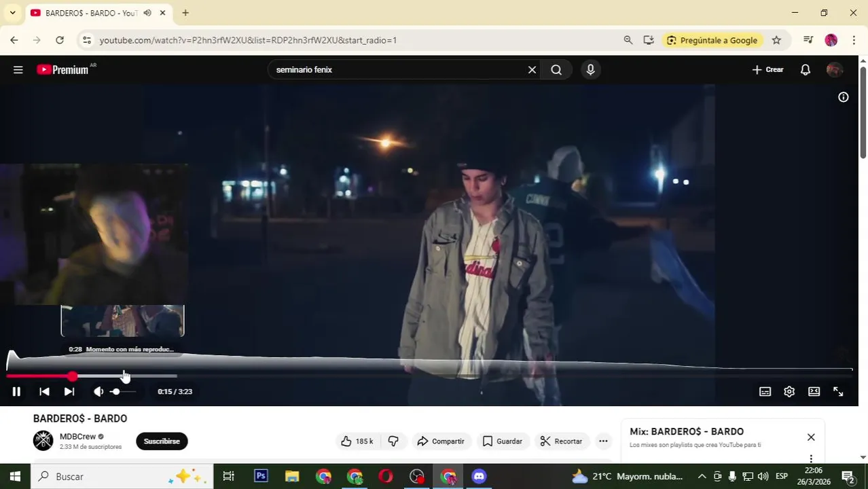
Task: Dislike the video thumbs down
Action: pos(393,441)
